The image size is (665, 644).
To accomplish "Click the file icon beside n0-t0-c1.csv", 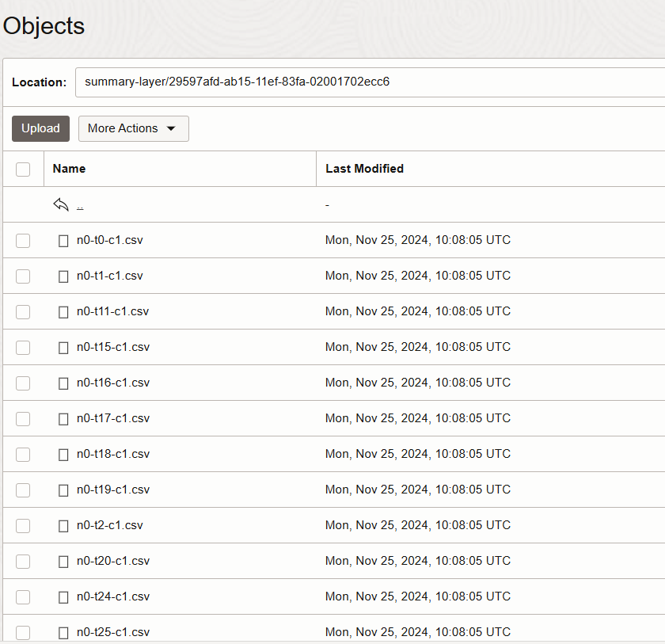I will pyautogui.click(x=63, y=240).
